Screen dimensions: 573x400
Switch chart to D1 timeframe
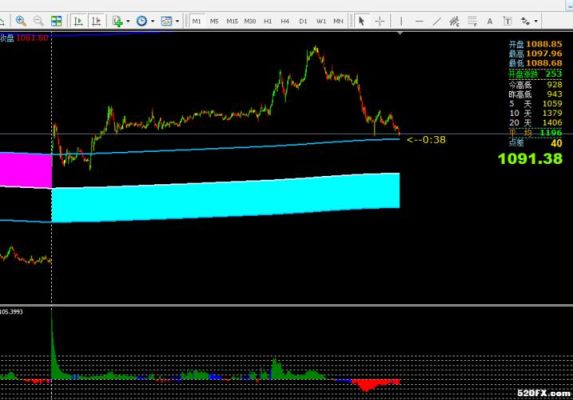click(303, 21)
